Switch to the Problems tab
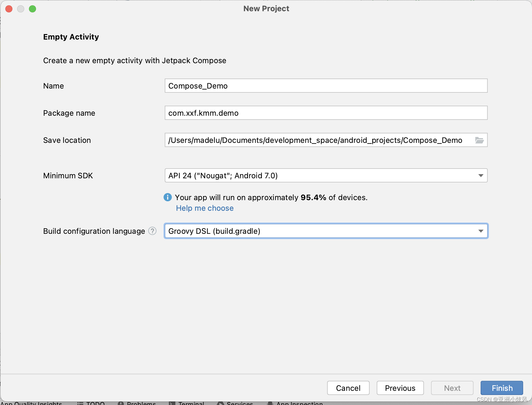Image resolution: width=532 pixels, height=405 pixels. click(137, 403)
